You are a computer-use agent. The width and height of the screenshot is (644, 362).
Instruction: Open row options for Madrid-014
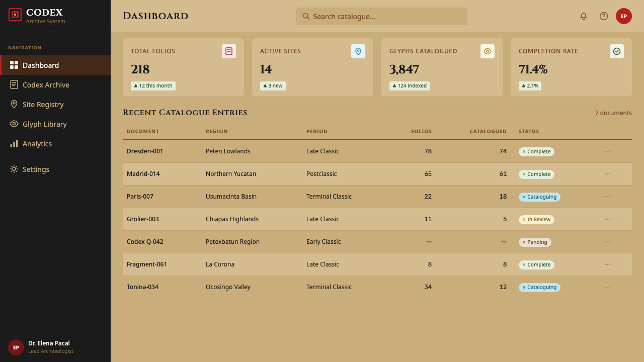tap(607, 174)
